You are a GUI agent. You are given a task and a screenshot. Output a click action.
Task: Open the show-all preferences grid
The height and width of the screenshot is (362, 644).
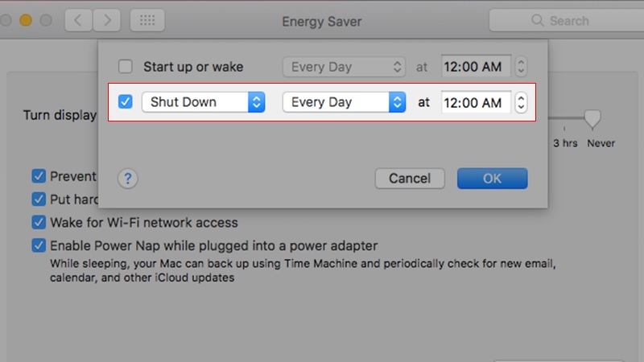(x=147, y=20)
